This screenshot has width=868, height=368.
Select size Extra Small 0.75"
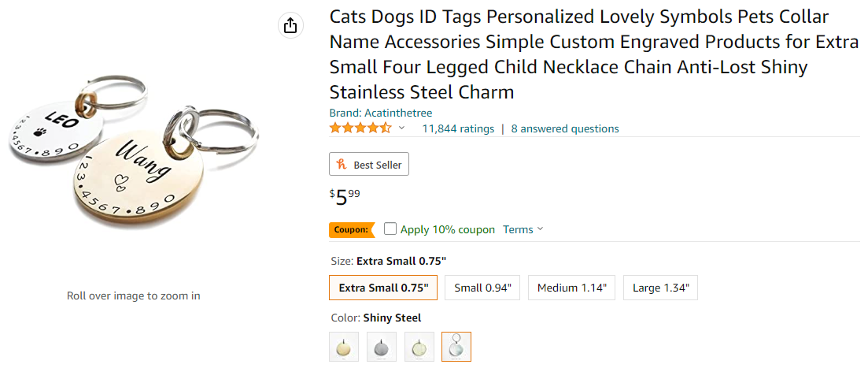tap(383, 288)
